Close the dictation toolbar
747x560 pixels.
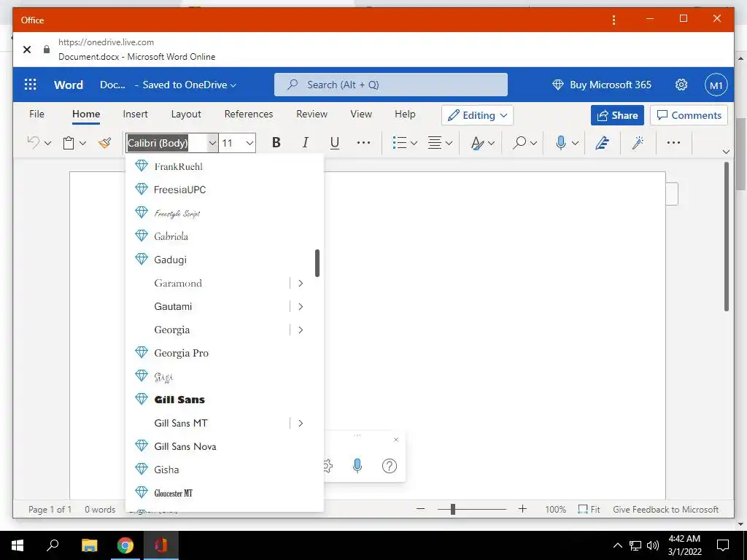pos(396,440)
